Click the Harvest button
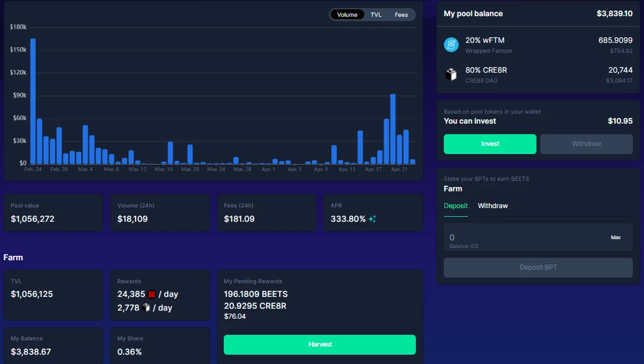The height and width of the screenshot is (364, 644). pos(320,344)
